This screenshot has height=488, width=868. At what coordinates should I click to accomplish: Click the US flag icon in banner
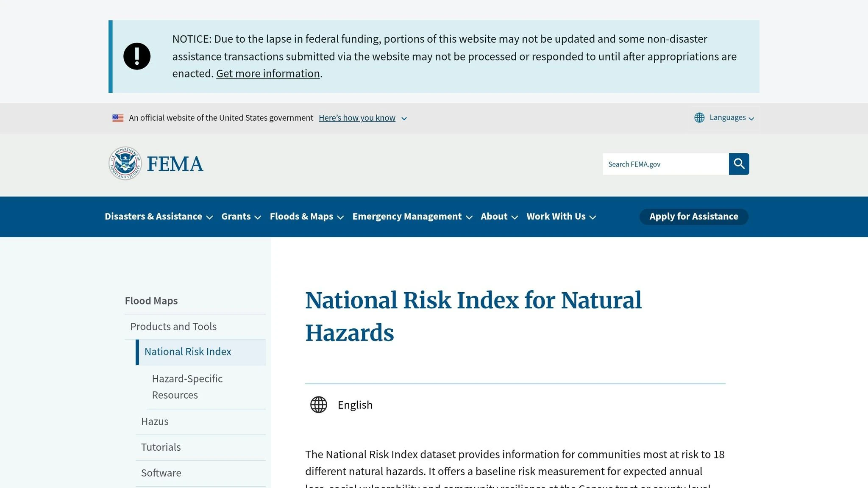tap(118, 118)
